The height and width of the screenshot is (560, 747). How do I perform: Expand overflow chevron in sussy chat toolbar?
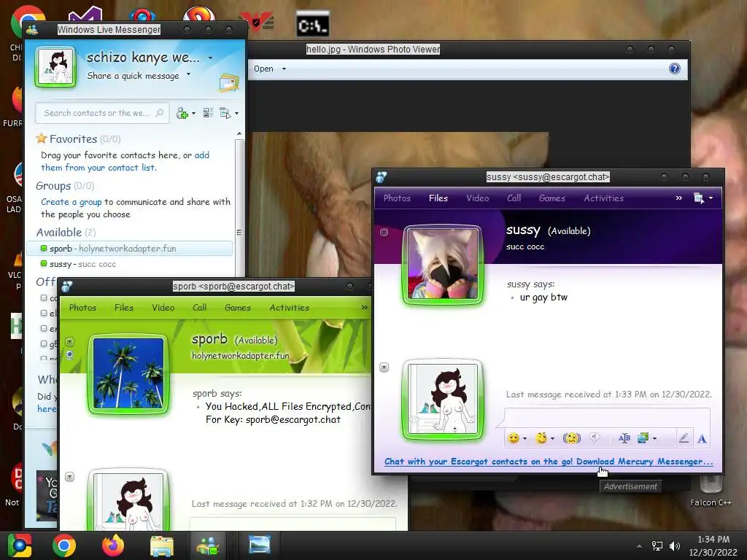tap(679, 198)
